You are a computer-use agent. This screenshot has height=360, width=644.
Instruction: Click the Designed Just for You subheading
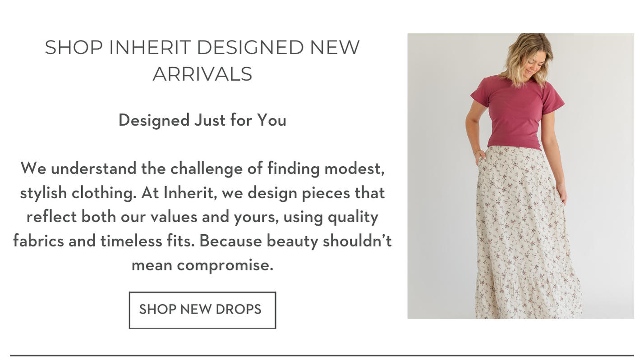[202, 120]
